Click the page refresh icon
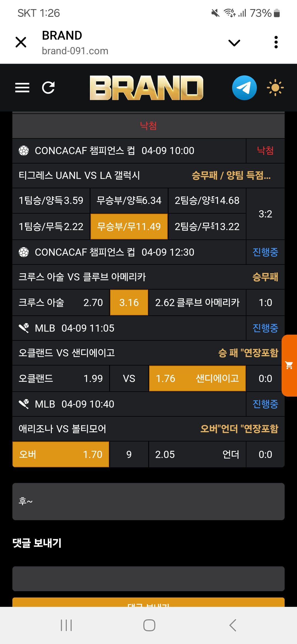The width and height of the screenshot is (297, 644). (x=48, y=88)
